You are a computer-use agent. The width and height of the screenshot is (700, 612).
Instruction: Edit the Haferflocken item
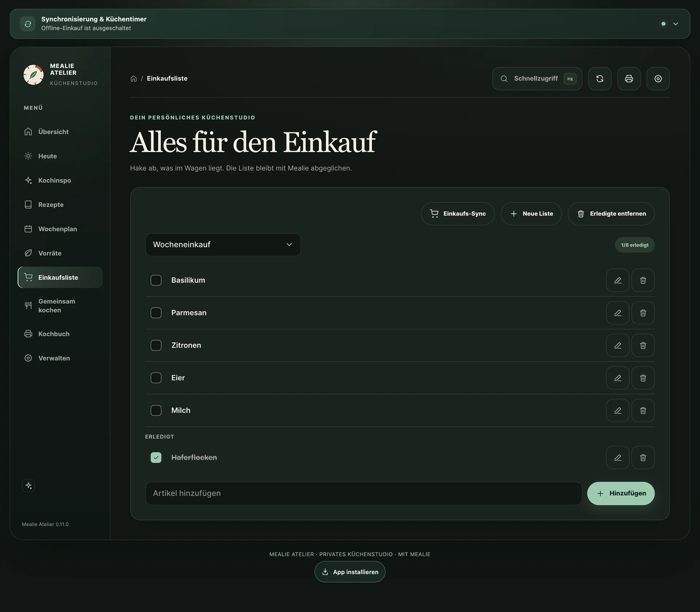(x=618, y=458)
